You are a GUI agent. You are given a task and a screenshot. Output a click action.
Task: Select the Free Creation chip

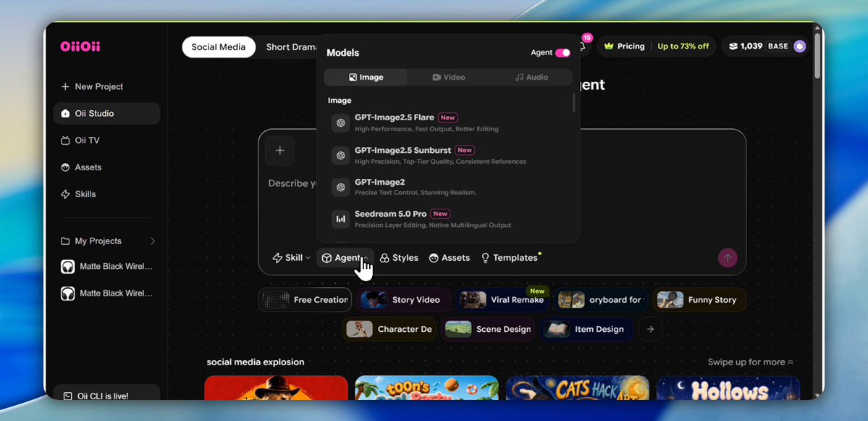click(x=305, y=300)
